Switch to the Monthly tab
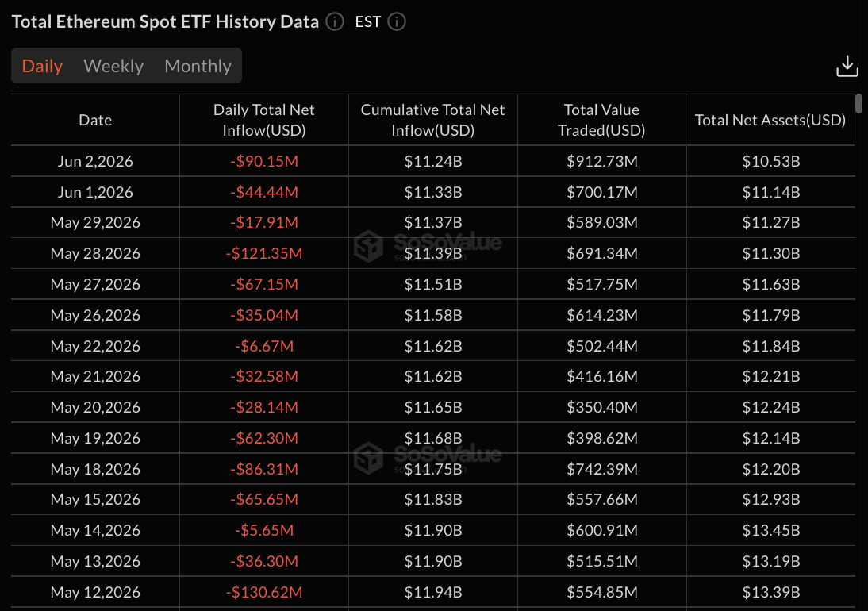This screenshot has width=868, height=611. 198,66
